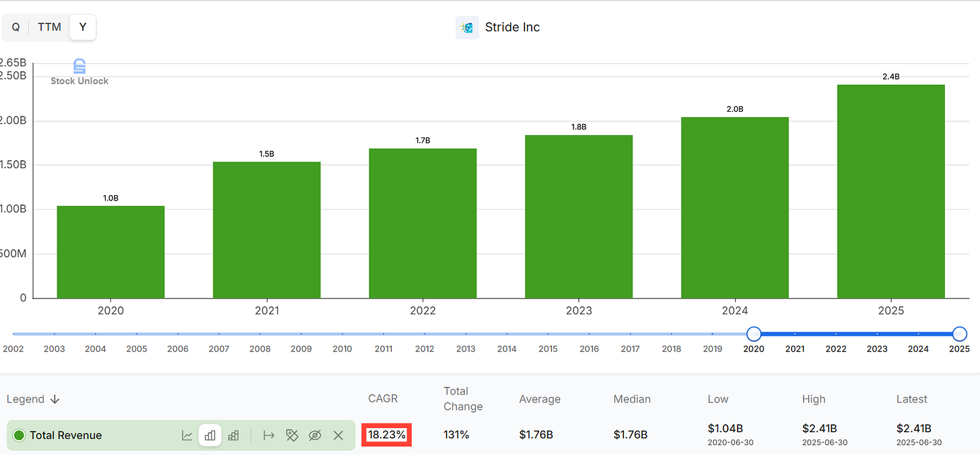This screenshot has width=980, height=455.
Task: Switch to the Q period tab
Action: pos(15,27)
